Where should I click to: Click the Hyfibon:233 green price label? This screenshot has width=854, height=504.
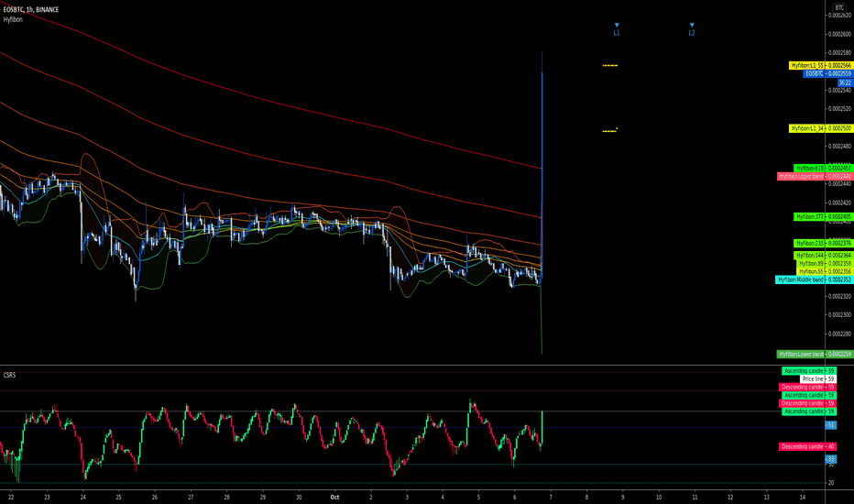pos(823,244)
